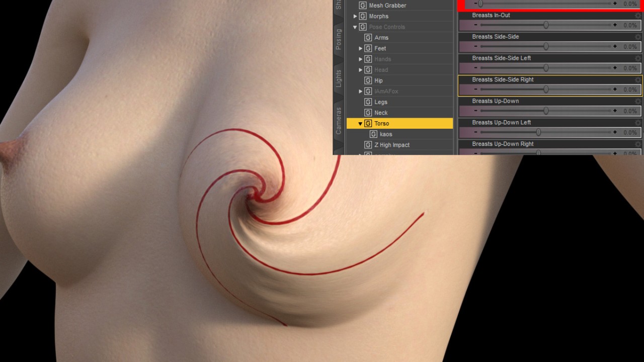Click the gear icon for Breasts In-Out
Screen dimensions: 644x362
coord(638,16)
